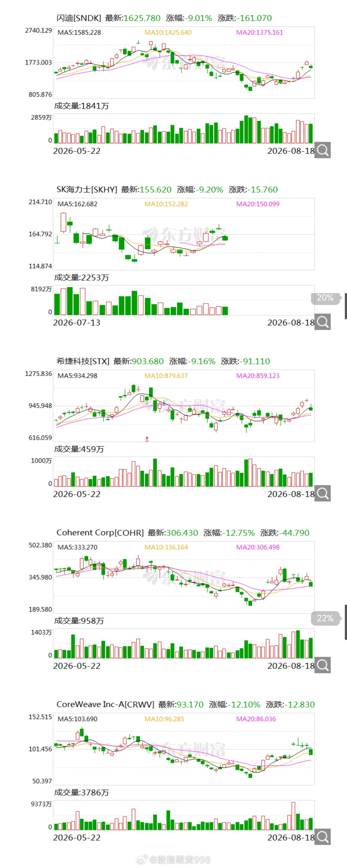Click the CRWV change percent -12.10%
347x868 pixels.
tap(244, 705)
